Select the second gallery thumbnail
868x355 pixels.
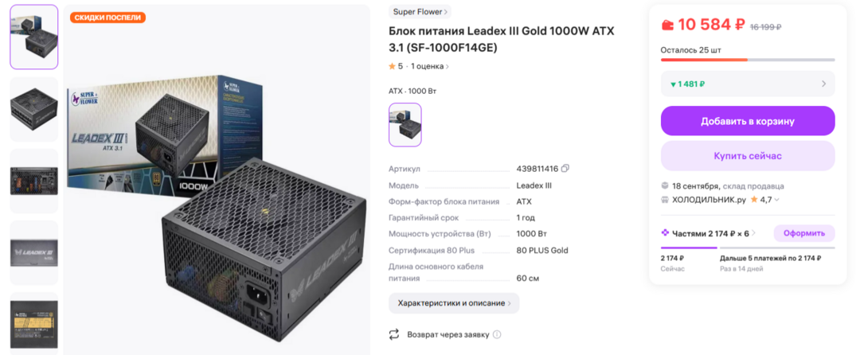[x=33, y=109]
